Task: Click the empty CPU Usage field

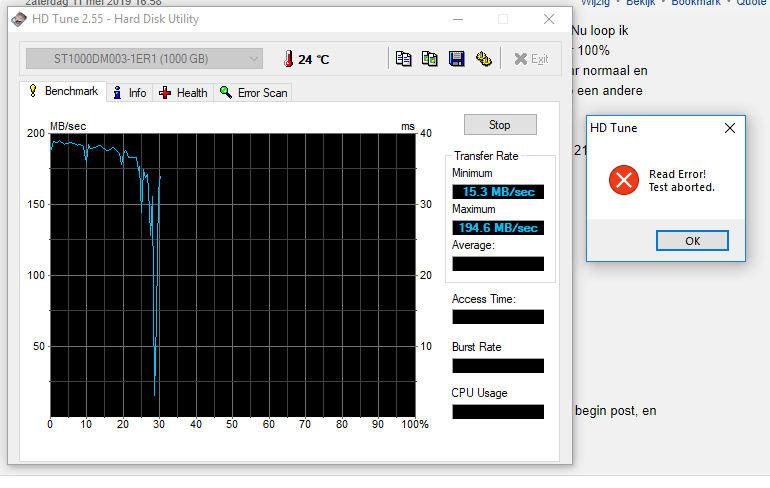Action: pyautogui.click(x=498, y=412)
